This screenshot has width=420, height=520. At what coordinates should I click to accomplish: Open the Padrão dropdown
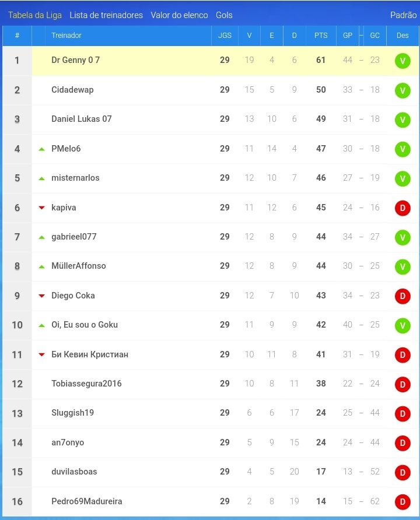(403, 15)
